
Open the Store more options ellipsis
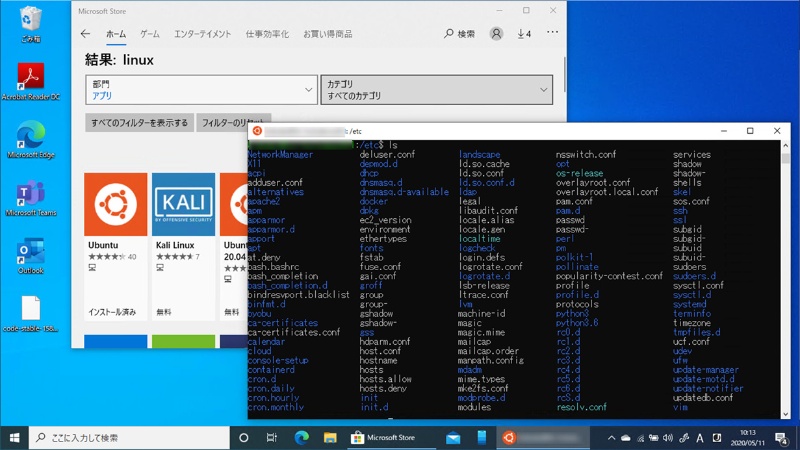tap(552, 33)
